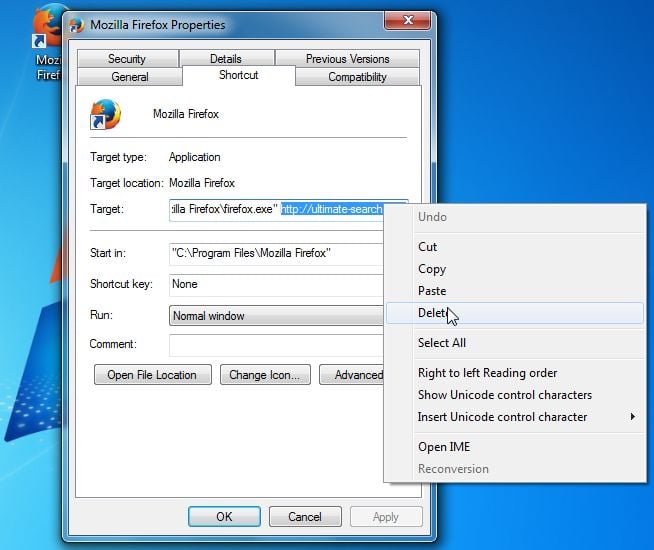Click the Start in field
The width and height of the screenshot is (654, 550).
276,254
